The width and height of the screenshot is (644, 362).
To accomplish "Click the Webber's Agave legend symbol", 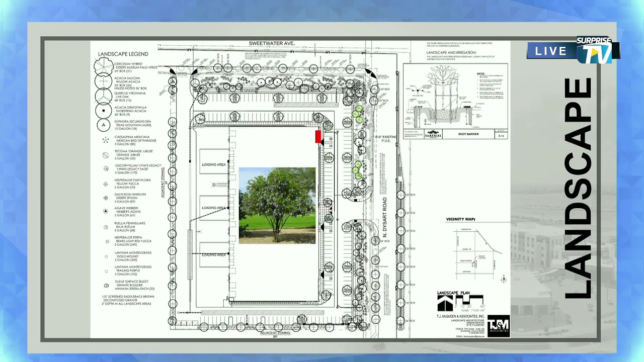I will 106,212.
